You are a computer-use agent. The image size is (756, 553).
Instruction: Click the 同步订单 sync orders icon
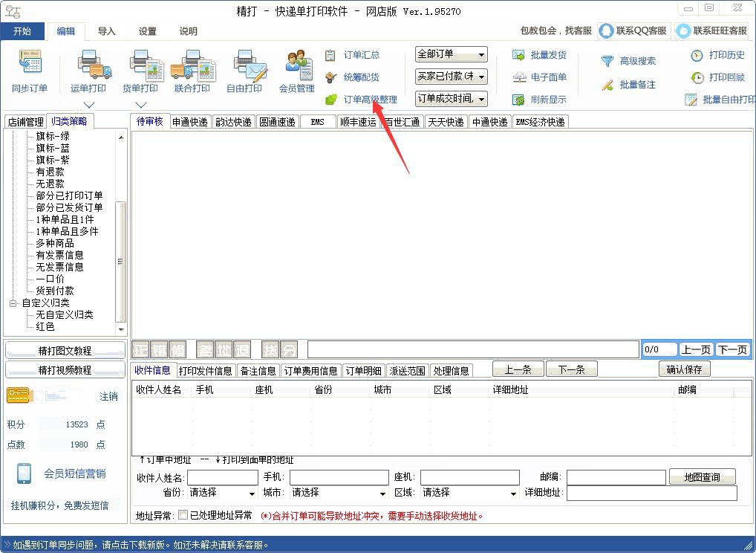(x=30, y=71)
